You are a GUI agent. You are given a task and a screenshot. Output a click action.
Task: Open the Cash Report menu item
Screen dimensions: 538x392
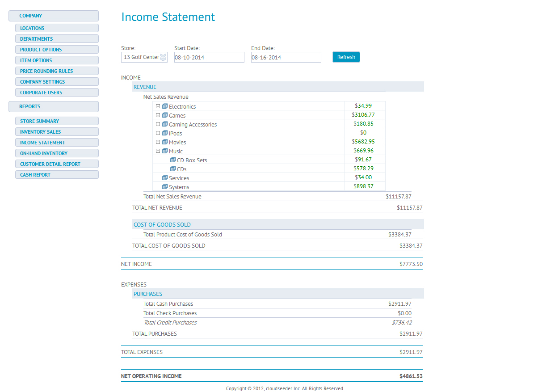57,175
